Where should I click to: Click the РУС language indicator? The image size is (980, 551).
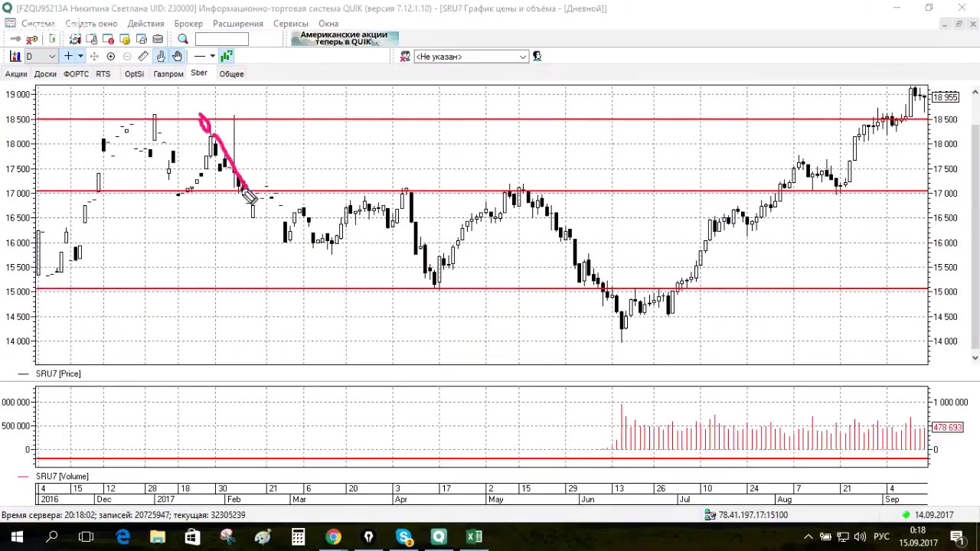[881, 537]
